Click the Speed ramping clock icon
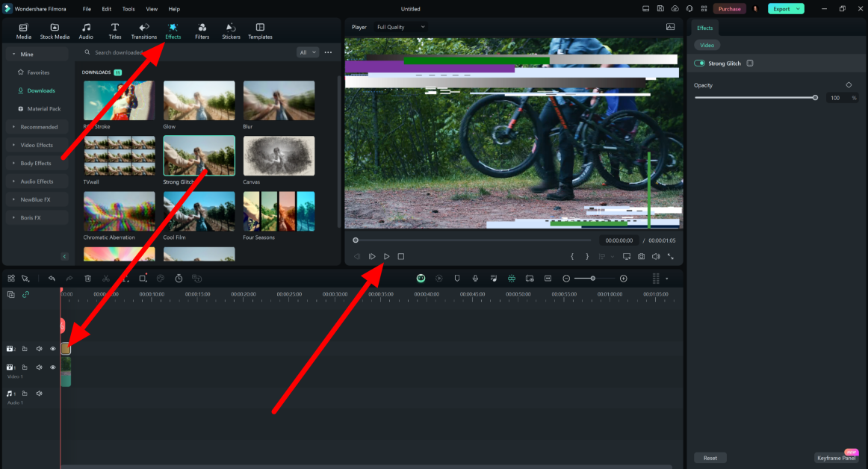Image resolution: width=868 pixels, height=469 pixels. click(179, 278)
